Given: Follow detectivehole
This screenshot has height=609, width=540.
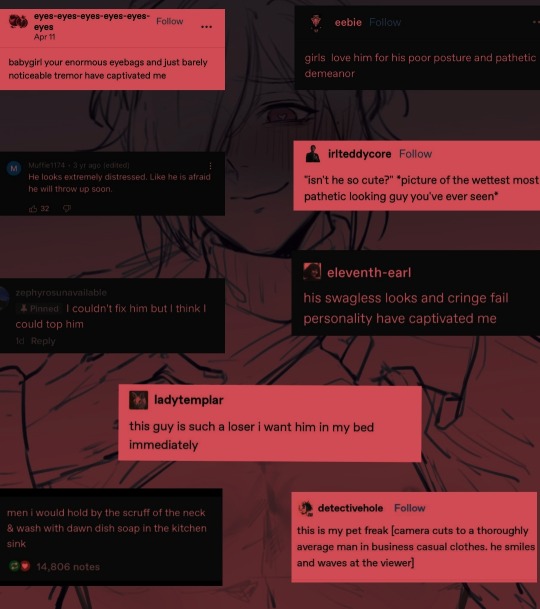Looking at the screenshot, I should (409, 508).
